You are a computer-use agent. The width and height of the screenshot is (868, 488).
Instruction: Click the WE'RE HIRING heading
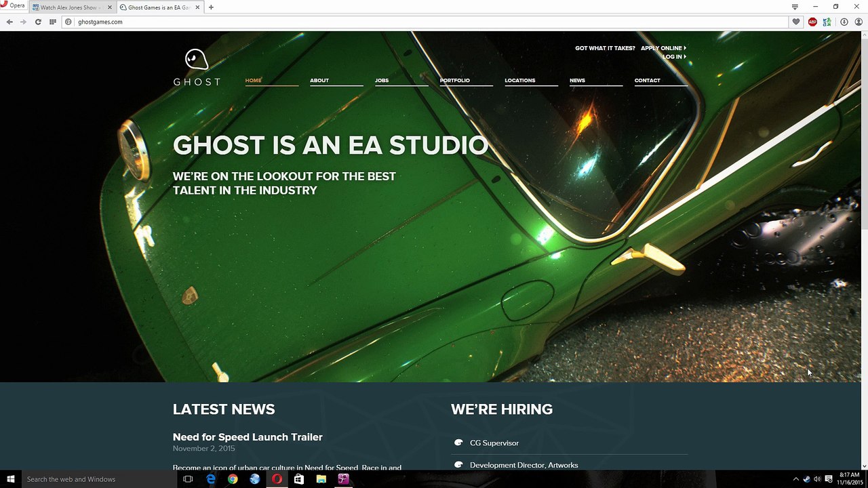(502, 409)
